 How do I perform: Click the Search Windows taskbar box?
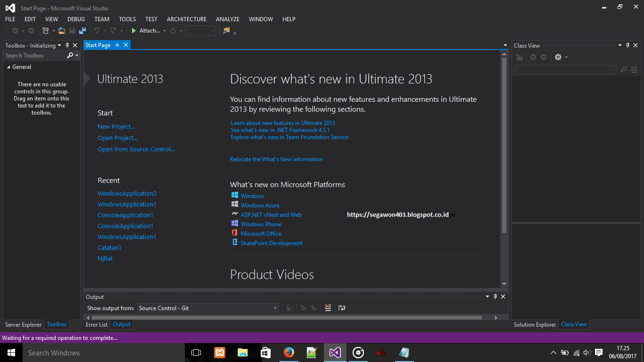click(103, 353)
